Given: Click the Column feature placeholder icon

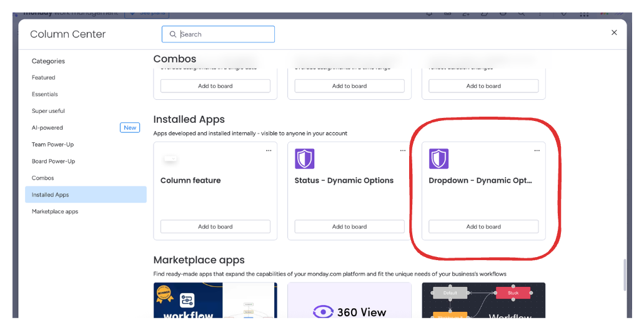Looking at the screenshot, I should point(170,158).
